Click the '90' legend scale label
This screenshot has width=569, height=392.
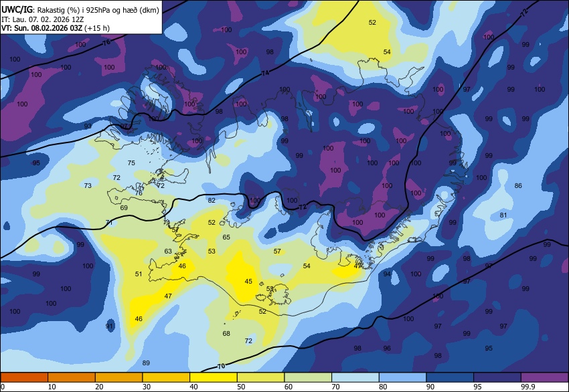coord(430,387)
